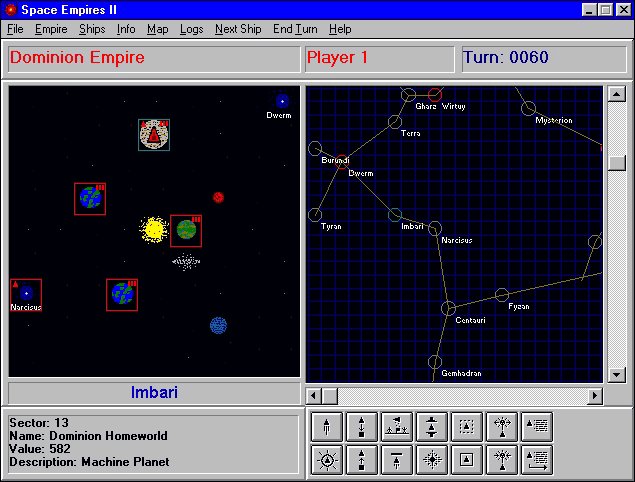Screen dimensions: 635x482
Task: Click End Turn in the menu bar
Action: click(x=295, y=29)
